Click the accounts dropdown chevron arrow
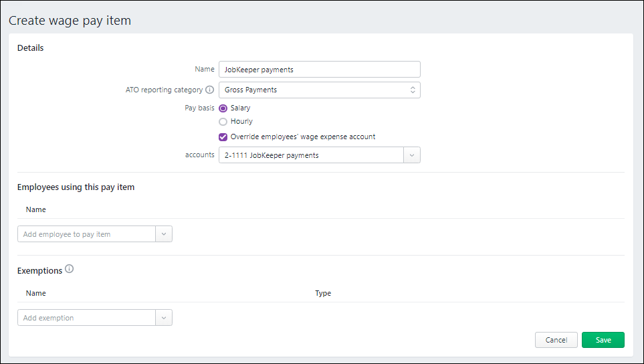644x364 pixels. 412,155
